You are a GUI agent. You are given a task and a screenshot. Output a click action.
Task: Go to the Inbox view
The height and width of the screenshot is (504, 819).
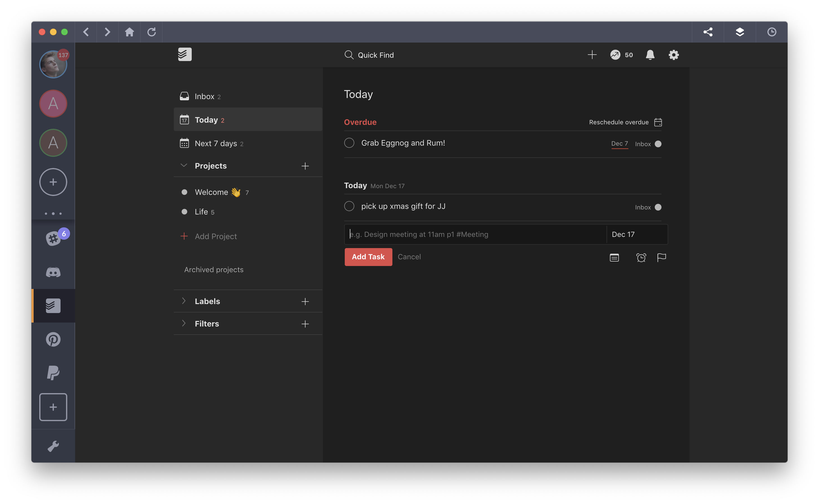click(205, 96)
